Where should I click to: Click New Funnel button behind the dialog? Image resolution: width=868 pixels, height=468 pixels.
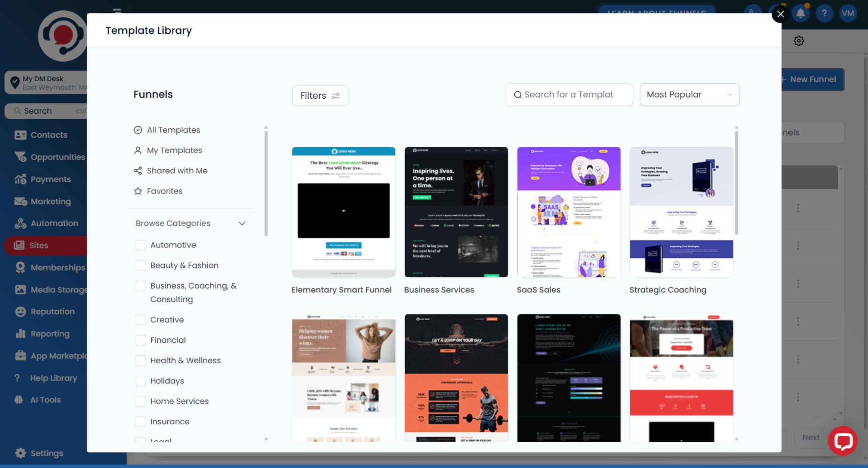[812, 80]
